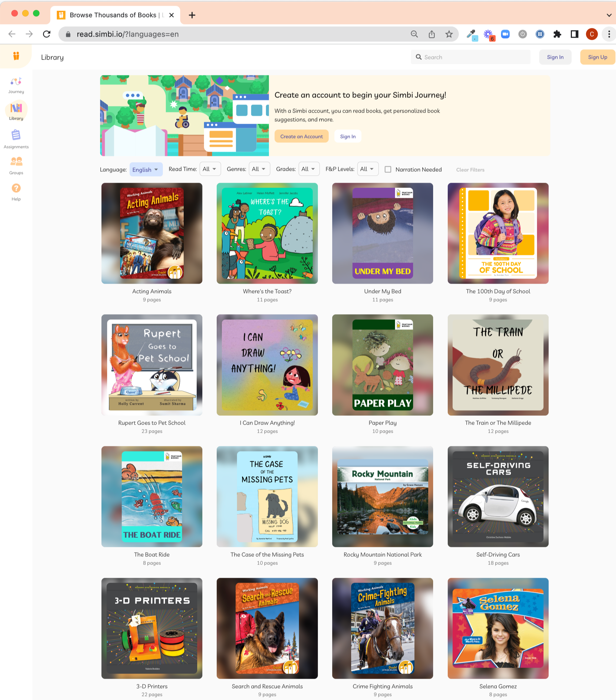616x700 pixels.
Task: Open the Groups sidebar icon
Action: 16,161
